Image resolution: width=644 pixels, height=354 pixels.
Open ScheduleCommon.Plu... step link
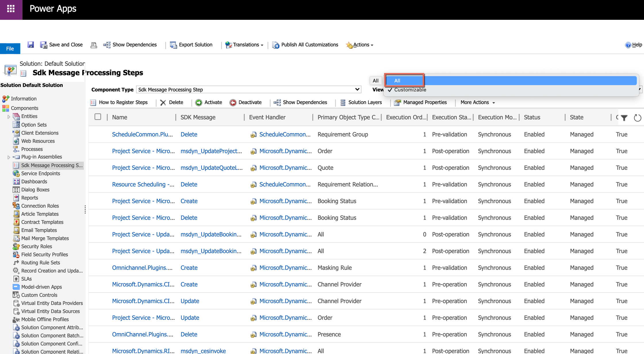pos(142,134)
